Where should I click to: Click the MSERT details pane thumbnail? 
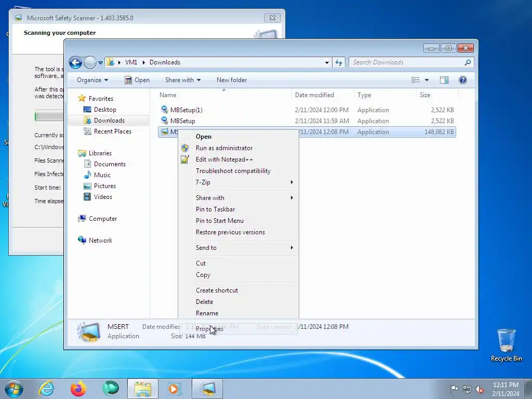tap(88, 331)
